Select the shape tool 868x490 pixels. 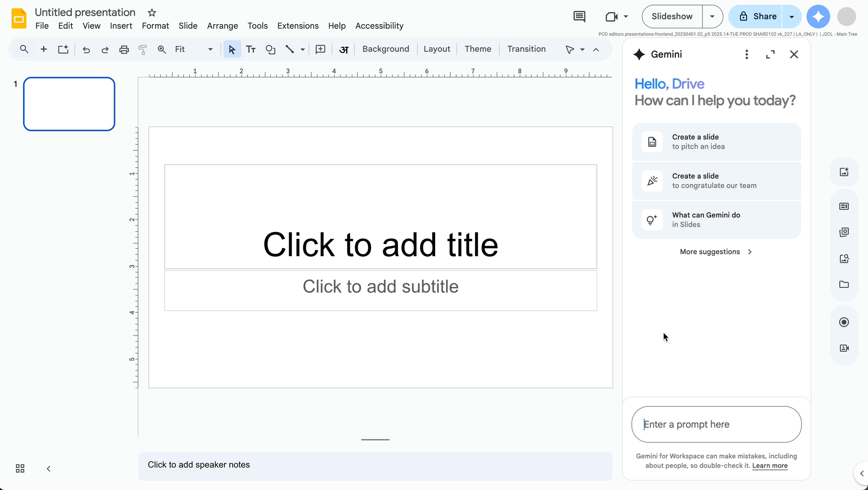tap(270, 49)
